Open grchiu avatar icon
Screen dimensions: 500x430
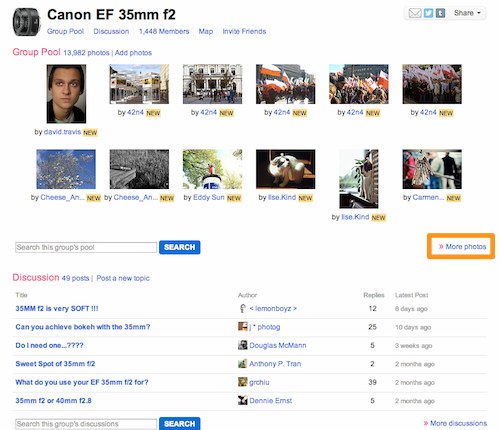click(x=243, y=382)
